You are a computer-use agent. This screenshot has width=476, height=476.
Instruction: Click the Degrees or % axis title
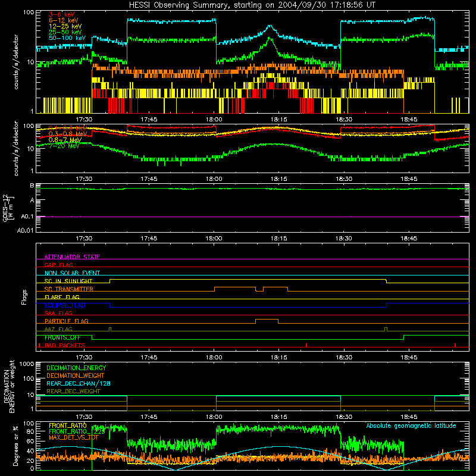point(15,446)
